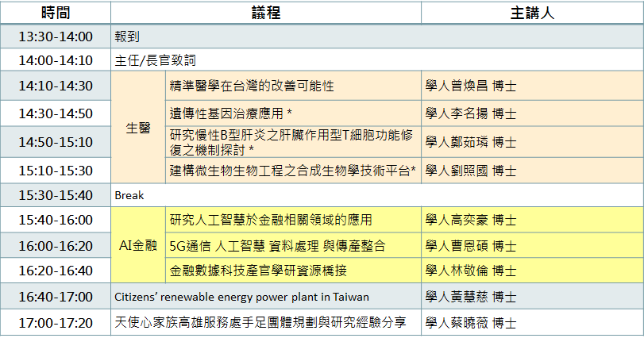Click the 主講人 column header
The height and width of the screenshot is (338, 644).
pyautogui.click(x=532, y=13)
